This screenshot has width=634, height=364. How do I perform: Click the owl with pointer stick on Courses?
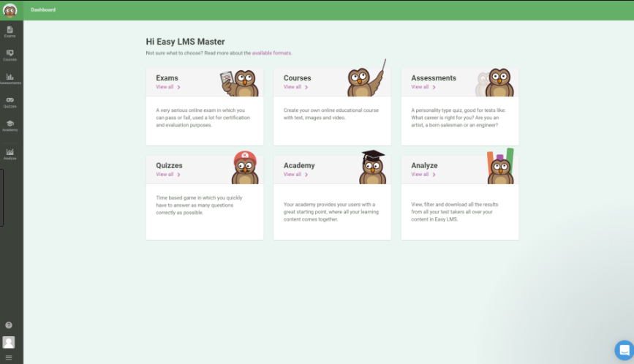pos(367,79)
